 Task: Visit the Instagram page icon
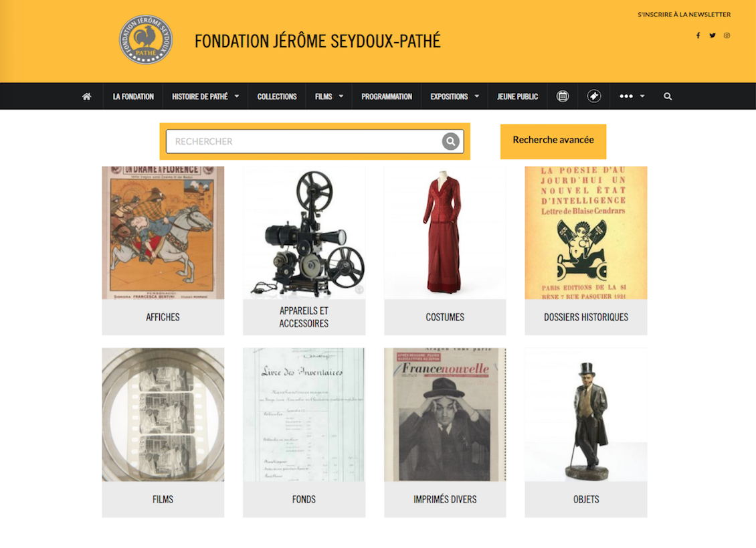[727, 35]
